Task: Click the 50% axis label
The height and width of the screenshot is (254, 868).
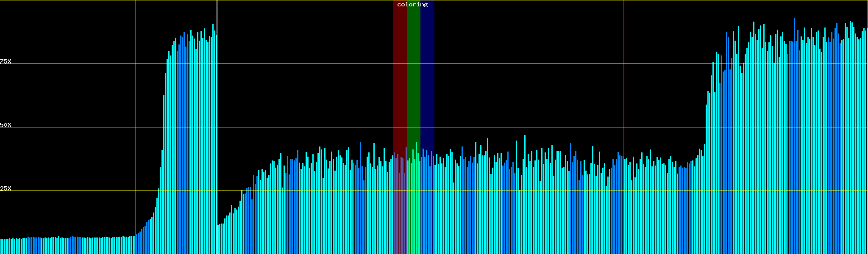Action: 6,125
